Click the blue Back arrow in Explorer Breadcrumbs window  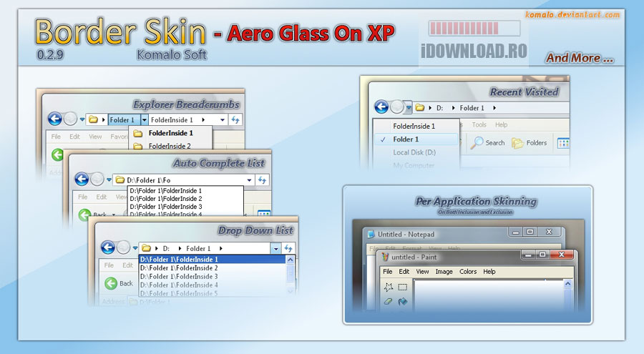click(54, 119)
